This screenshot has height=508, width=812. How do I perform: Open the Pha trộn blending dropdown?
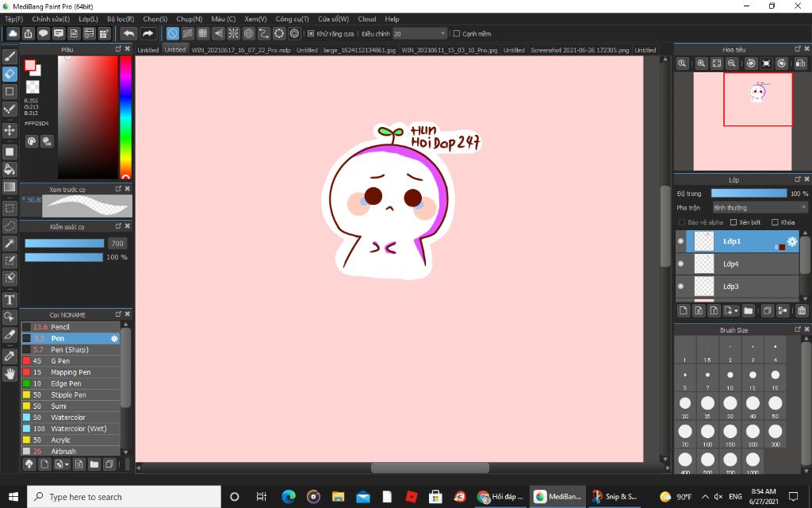(760, 207)
